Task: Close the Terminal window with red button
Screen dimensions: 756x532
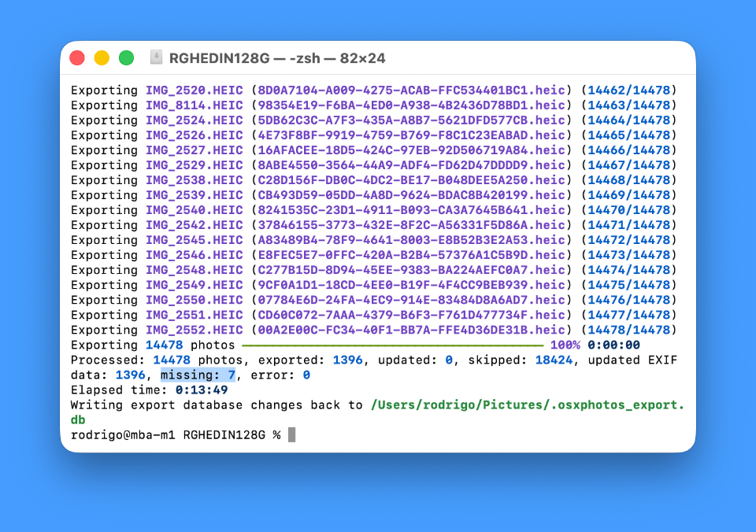Action: click(x=77, y=57)
